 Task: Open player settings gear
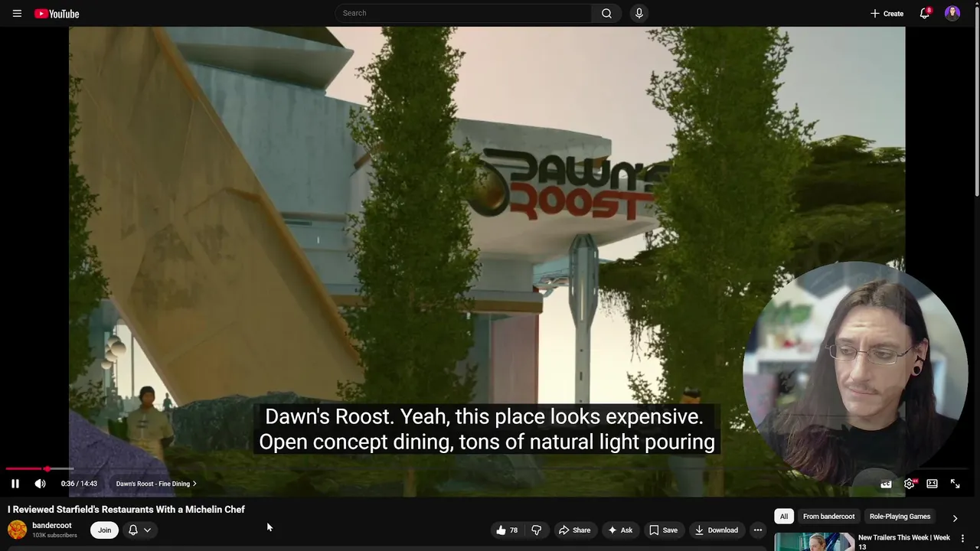pos(910,484)
